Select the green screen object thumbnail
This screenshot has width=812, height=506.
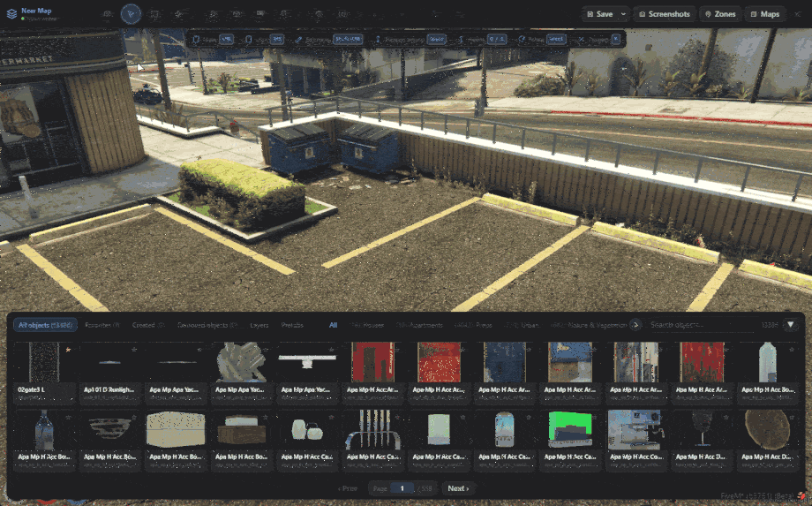click(x=569, y=430)
